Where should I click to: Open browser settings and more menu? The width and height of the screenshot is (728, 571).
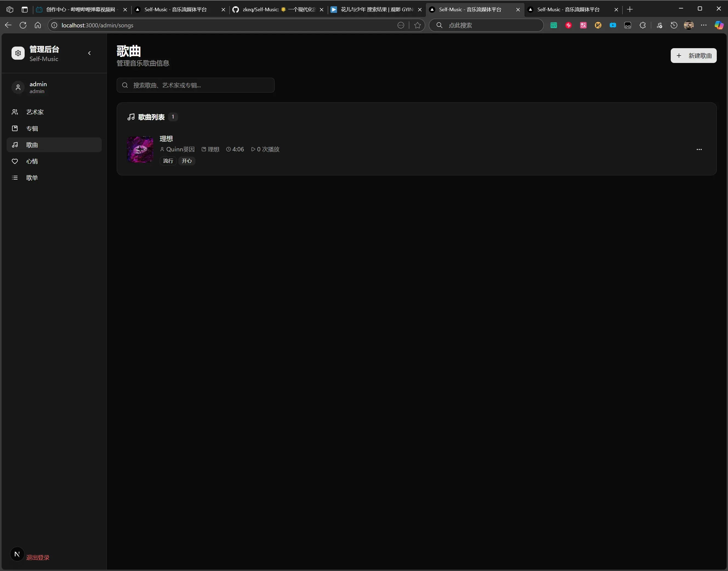tap(704, 25)
